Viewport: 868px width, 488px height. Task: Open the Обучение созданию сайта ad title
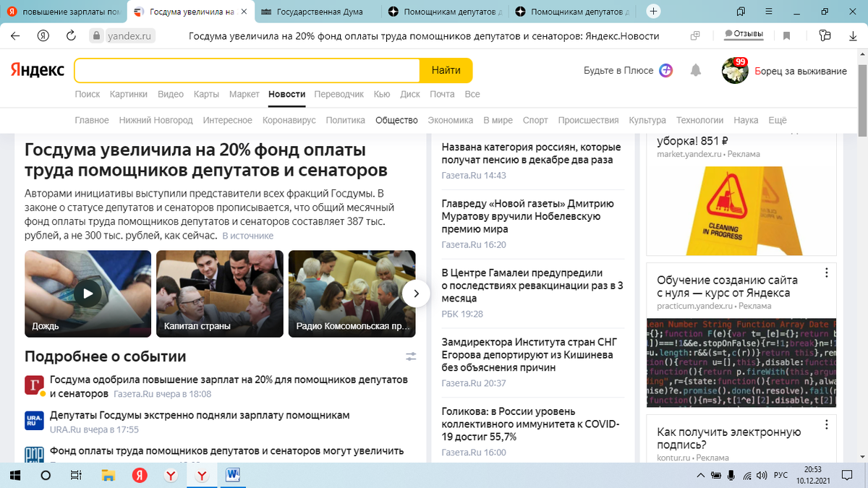[727, 286]
